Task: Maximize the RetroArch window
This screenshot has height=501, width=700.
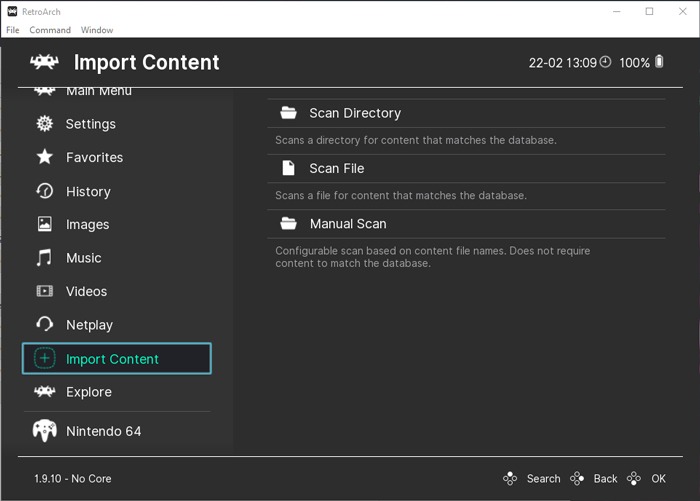Action: (650, 12)
